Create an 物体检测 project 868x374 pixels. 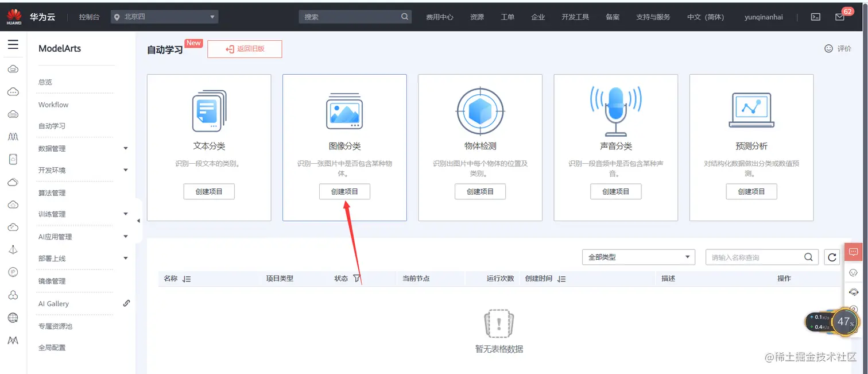tap(480, 191)
